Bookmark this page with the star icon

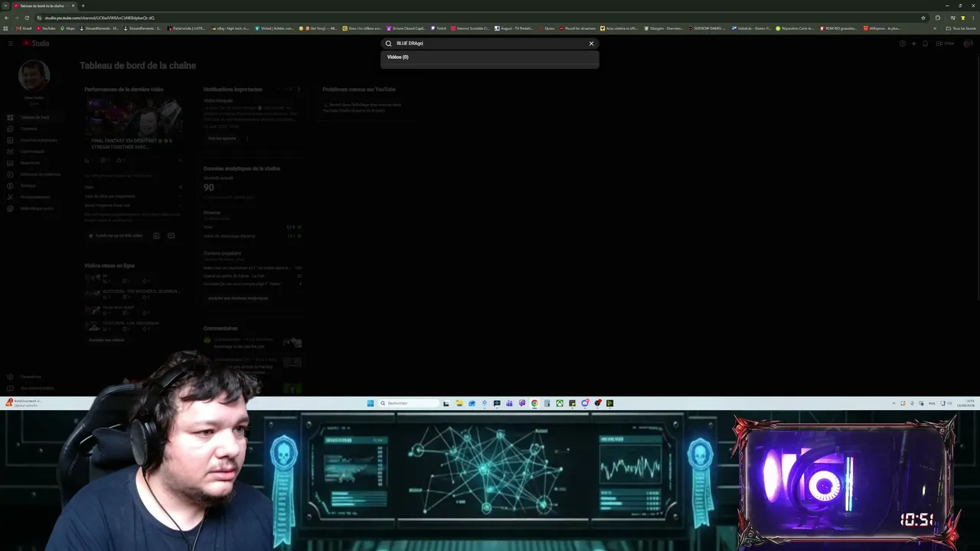[923, 18]
